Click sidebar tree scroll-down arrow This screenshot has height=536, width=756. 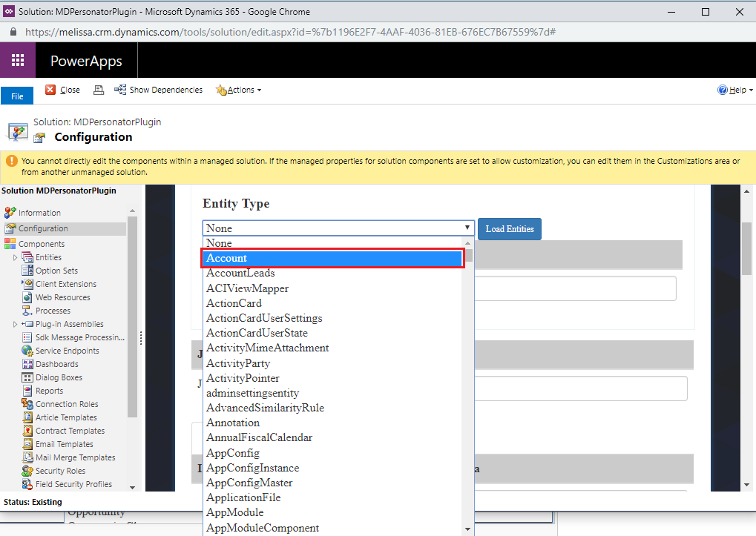pyautogui.click(x=133, y=487)
